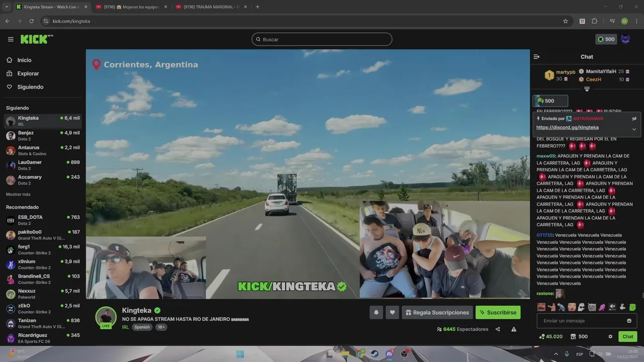Click the Kingteka streamer avatar

[106, 317]
